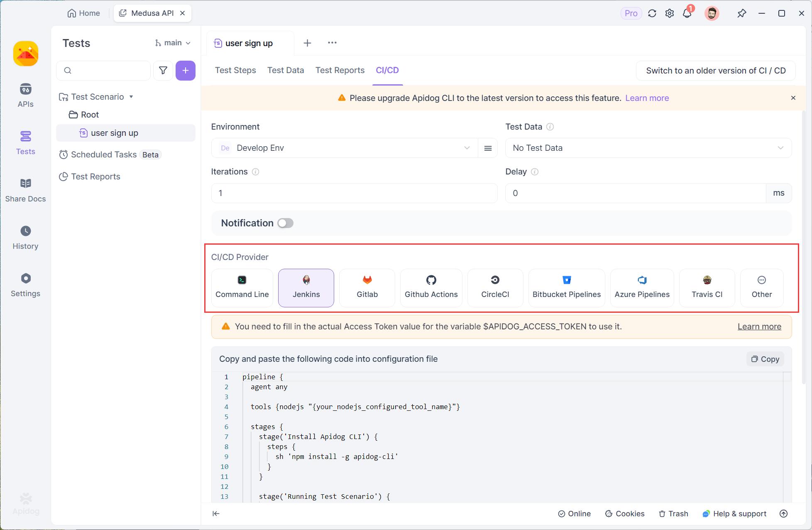Collapse the sidebar with the bottom arrow icon
The image size is (812, 530).
[x=216, y=514]
